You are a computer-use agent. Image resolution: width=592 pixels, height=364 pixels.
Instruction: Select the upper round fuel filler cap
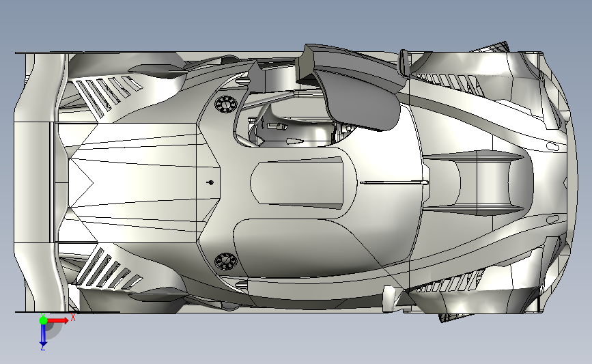coord(226,103)
